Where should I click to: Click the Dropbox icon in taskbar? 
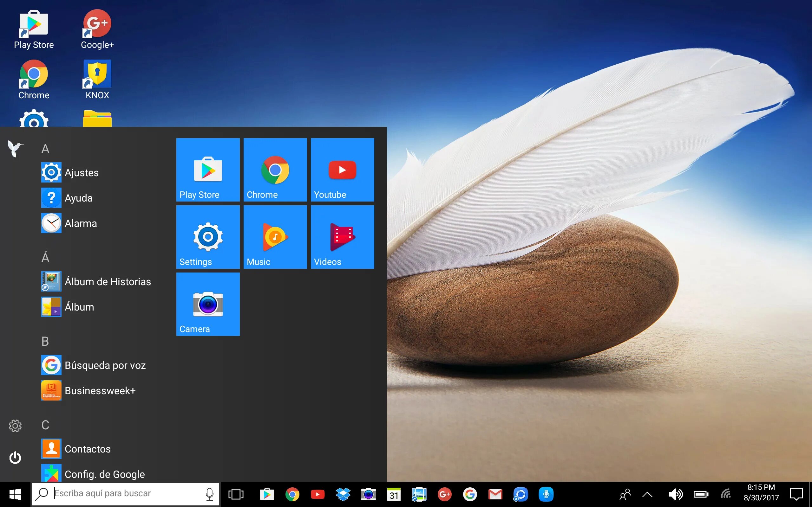[x=343, y=494]
